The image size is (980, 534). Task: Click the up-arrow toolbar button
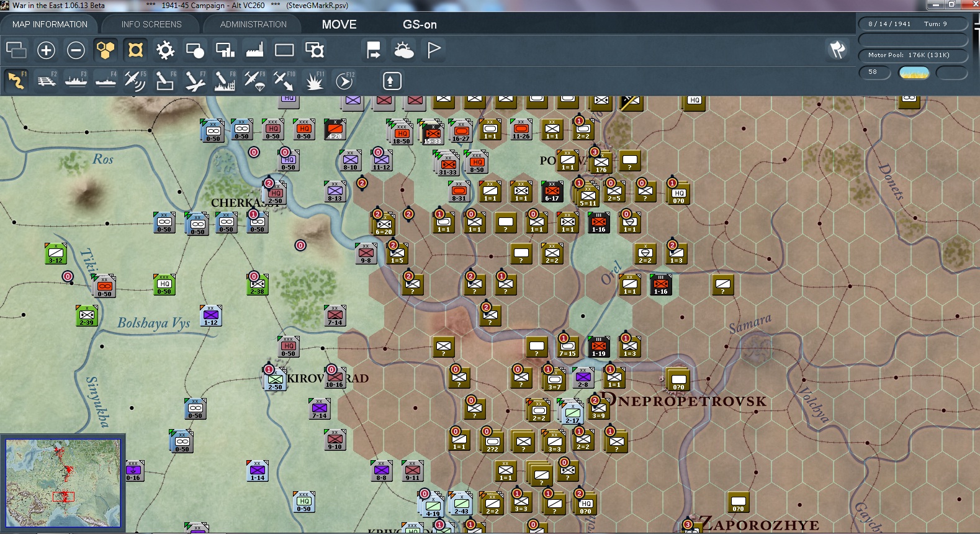(x=392, y=81)
